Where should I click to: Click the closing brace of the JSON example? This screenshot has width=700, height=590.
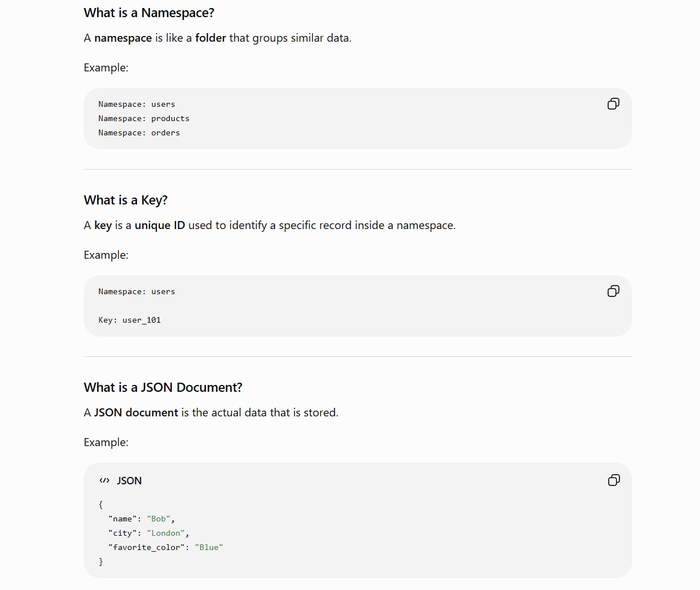pos(101,561)
